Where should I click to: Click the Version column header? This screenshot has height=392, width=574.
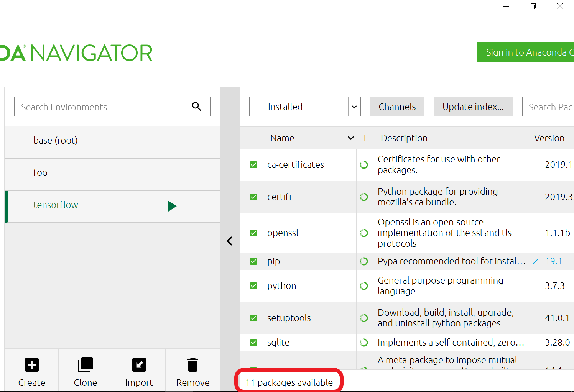pyautogui.click(x=549, y=138)
